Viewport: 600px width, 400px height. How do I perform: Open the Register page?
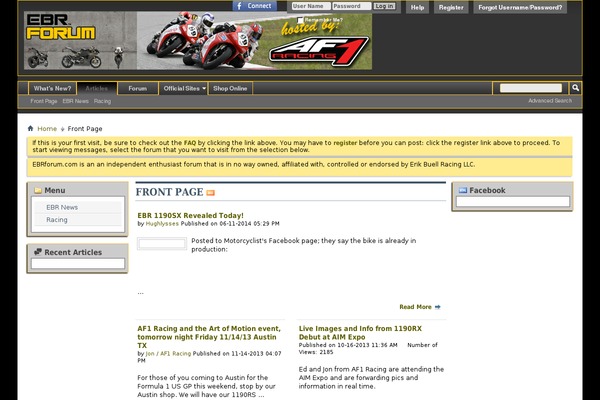point(451,7)
